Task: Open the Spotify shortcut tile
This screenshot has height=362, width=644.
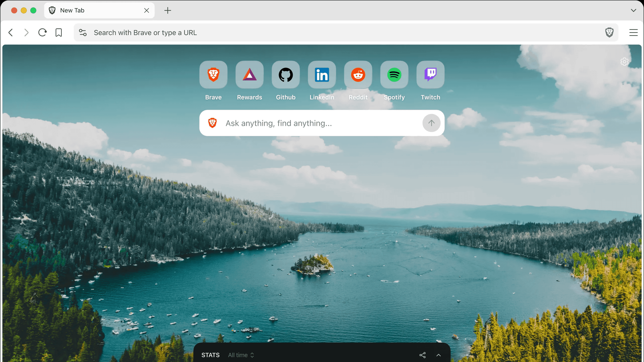Action: 394,75
